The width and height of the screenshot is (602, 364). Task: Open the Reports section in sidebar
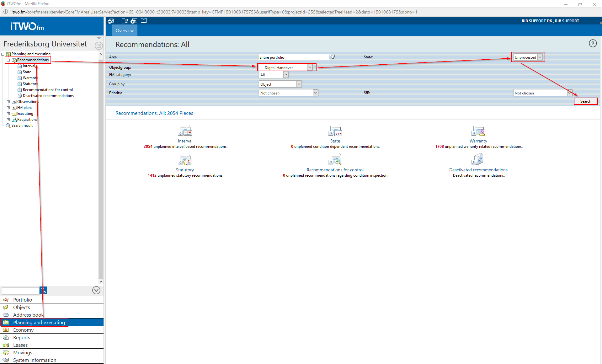pos(22,337)
